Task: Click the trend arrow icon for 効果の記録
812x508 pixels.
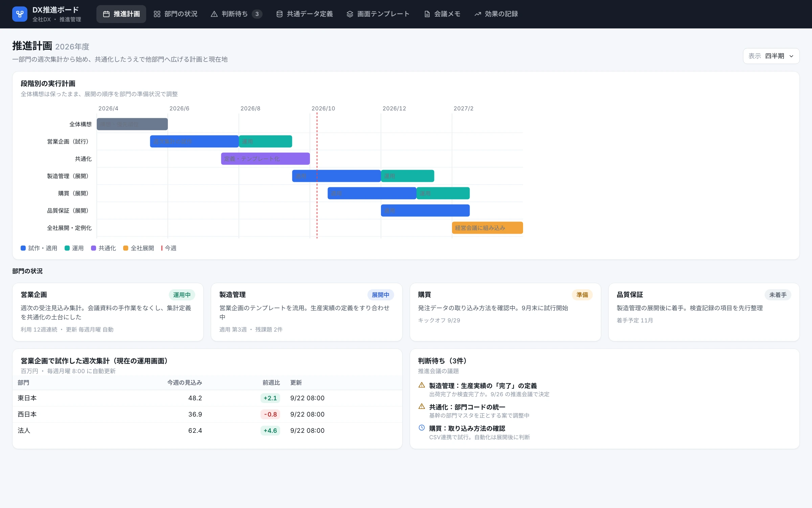Action: click(478, 14)
